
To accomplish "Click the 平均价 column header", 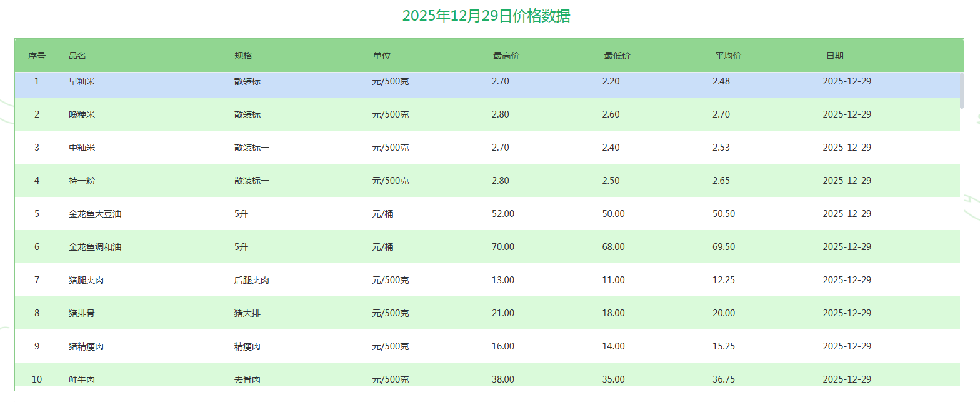I will click(728, 56).
